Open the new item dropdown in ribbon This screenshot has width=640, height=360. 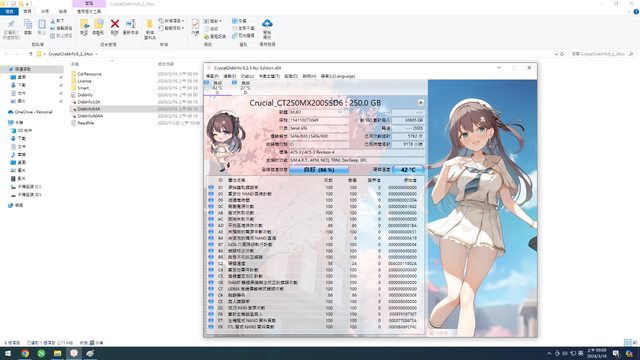(x=171, y=21)
